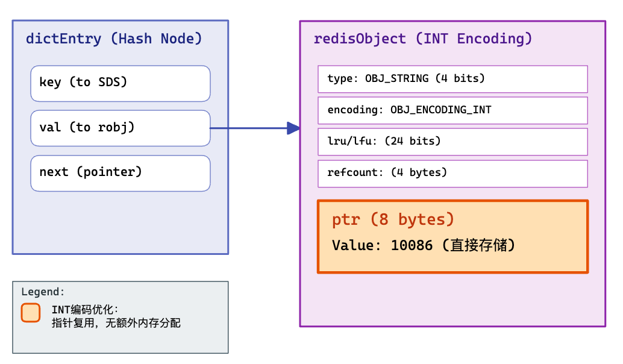Click the connector line leaving the val box
Screen dimensions: 623x364
point(247,128)
